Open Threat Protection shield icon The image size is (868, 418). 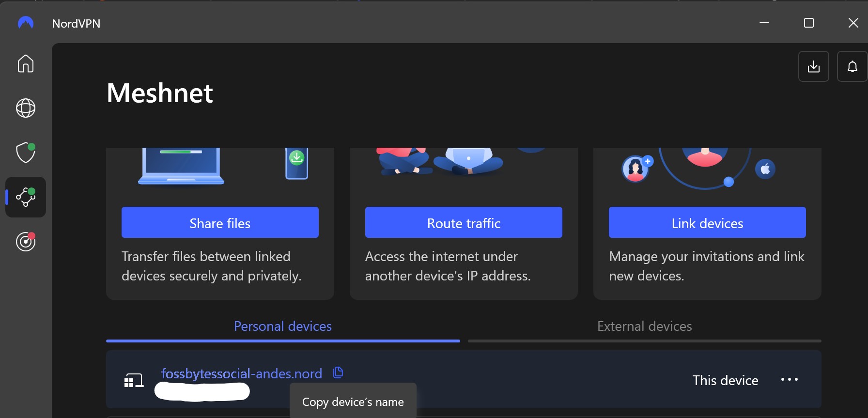(26, 153)
